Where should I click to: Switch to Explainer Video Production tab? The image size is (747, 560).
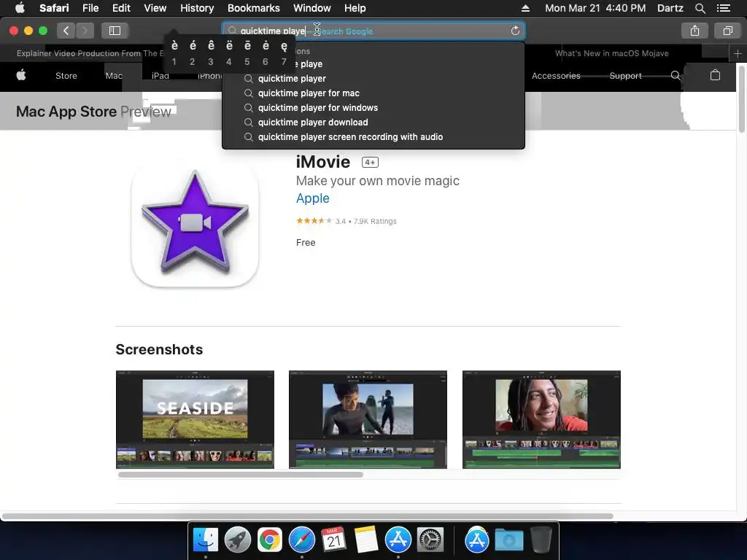point(90,53)
